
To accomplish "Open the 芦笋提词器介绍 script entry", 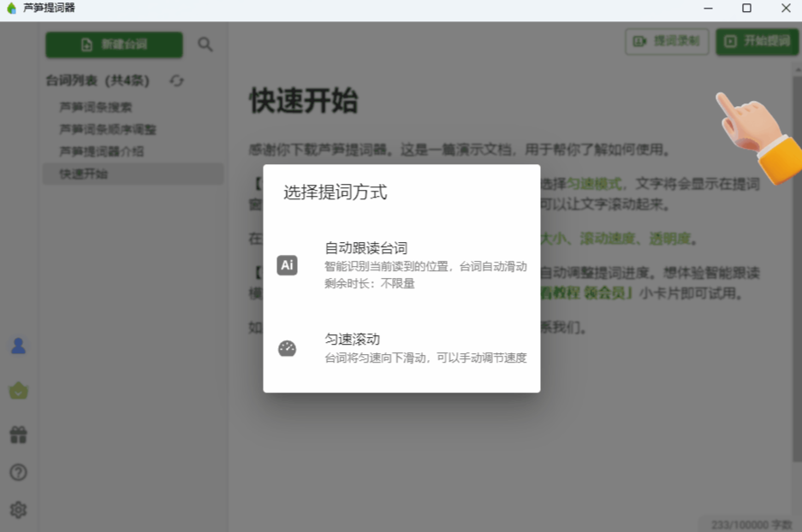I will (x=102, y=151).
